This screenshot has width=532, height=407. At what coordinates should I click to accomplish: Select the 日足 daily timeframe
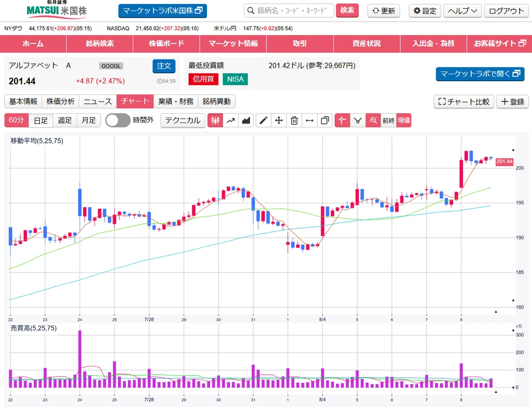tap(41, 120)
